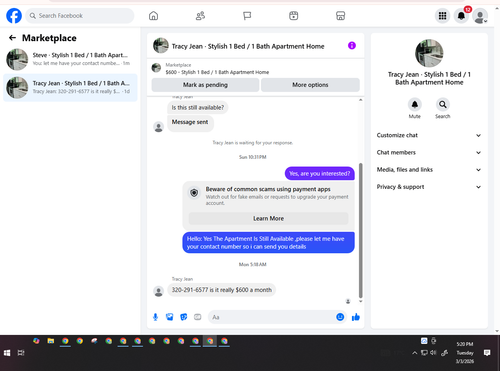Open the Facebook apps grid menu
Screen dimensions: 500x371
[442, 16]
